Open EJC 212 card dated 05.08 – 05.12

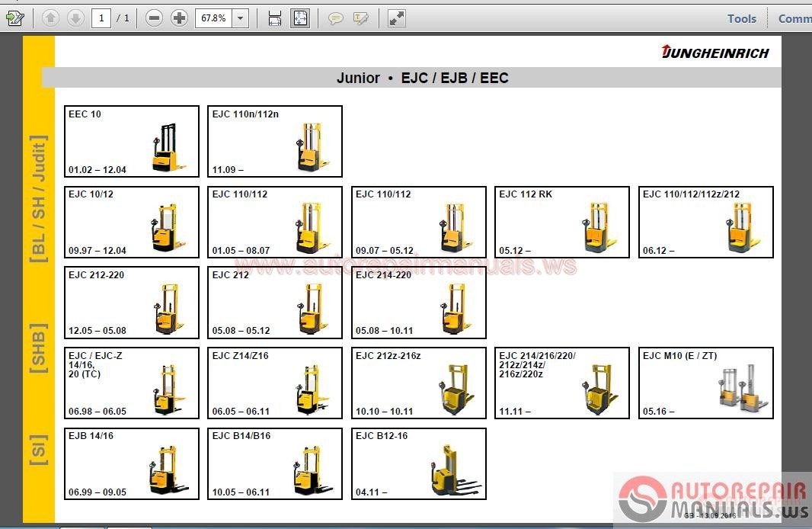[275, 303]
